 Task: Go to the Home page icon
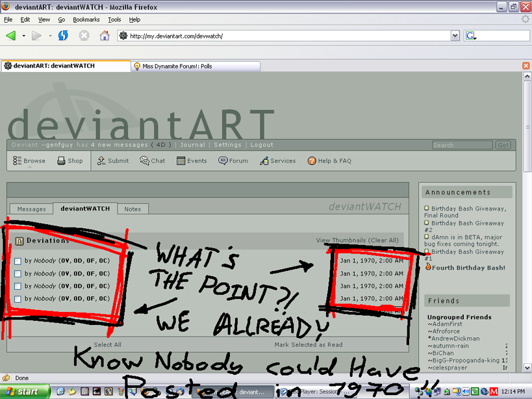pyautogui.click(x=105, y=35)
